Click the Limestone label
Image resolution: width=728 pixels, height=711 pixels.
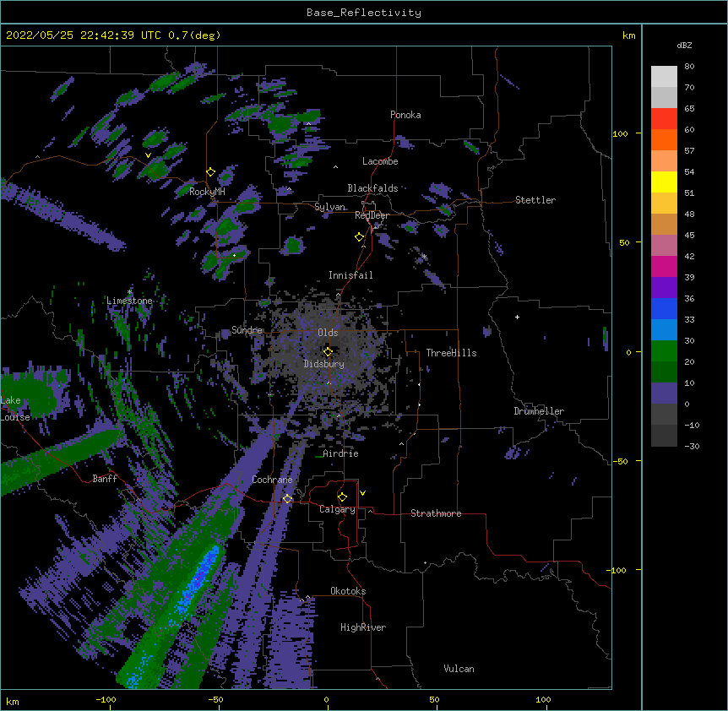pos(129,301)
